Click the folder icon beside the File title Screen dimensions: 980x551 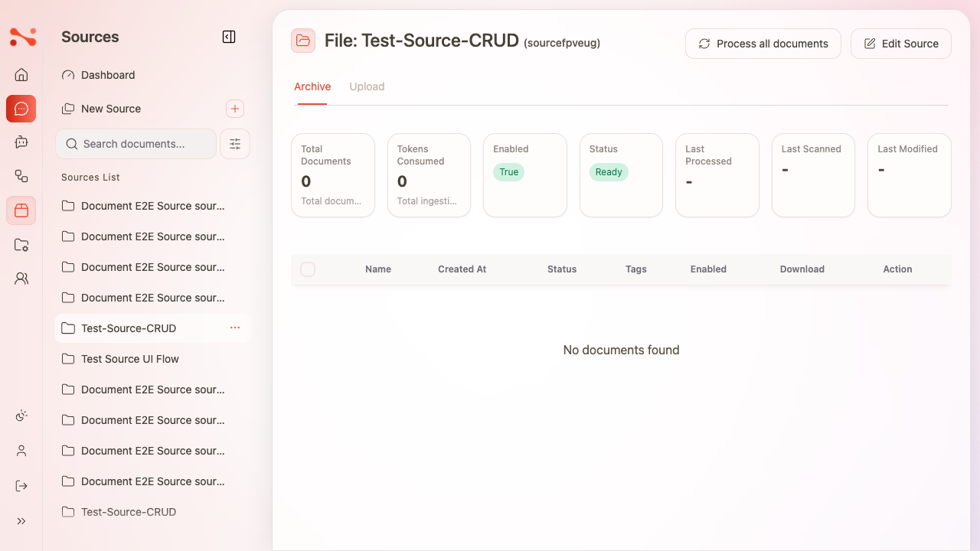tap(303, 41)
